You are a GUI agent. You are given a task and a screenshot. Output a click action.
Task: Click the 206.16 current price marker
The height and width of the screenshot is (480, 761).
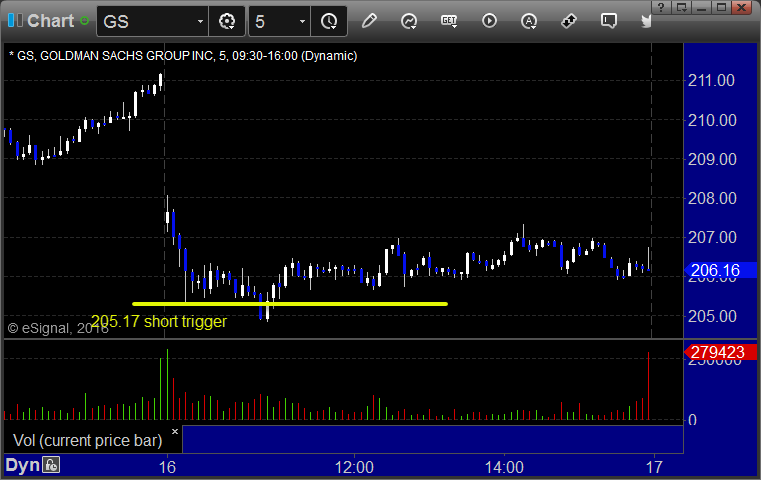pyautogui.click(x=720, y=270)
